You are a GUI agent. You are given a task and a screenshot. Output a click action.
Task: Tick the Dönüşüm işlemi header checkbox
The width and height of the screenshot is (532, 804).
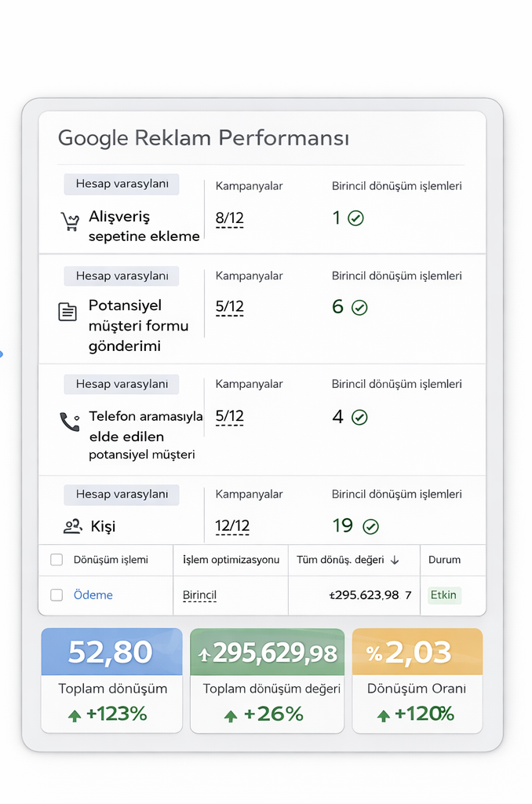coord(56,559)
